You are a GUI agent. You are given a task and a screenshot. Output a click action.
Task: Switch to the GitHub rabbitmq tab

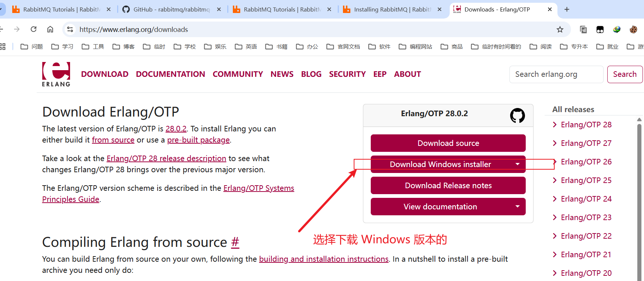point(171,9)
